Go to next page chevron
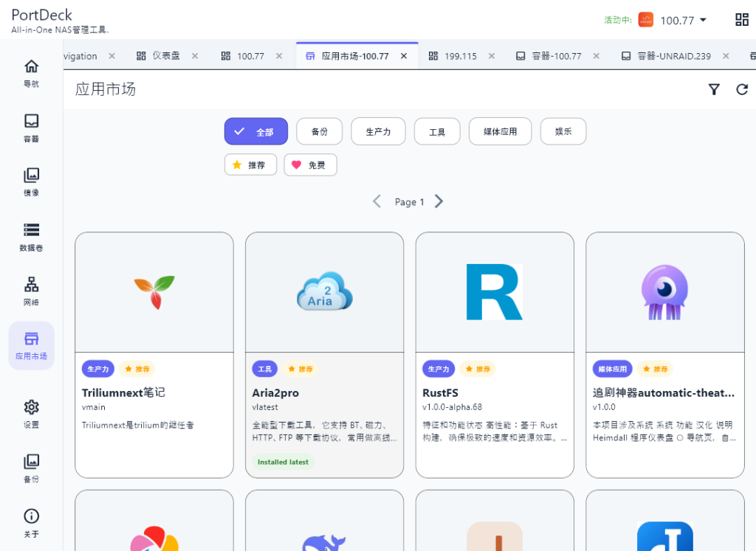The width and height of the screenshot is (756, 551). tap(439, 201)
